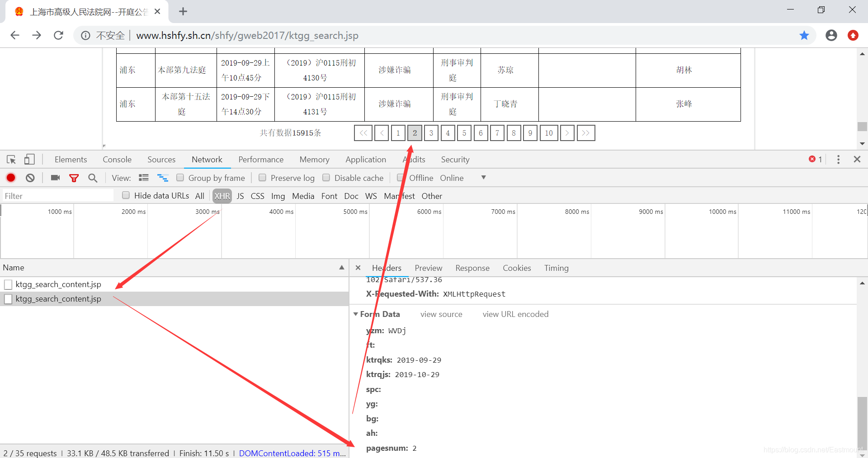Switch to the Performance tab
This screenshot has width=868, height=458.
tap(261, 159)
